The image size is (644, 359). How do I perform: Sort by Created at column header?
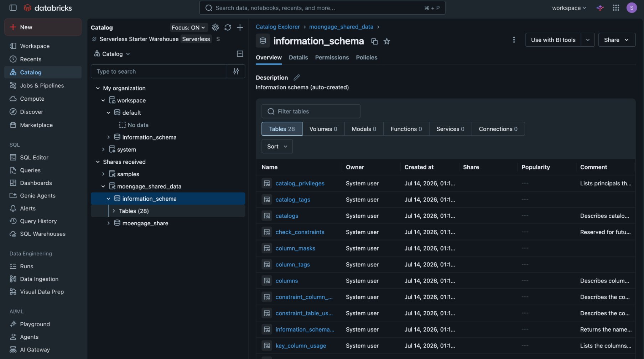coord(419,167)
